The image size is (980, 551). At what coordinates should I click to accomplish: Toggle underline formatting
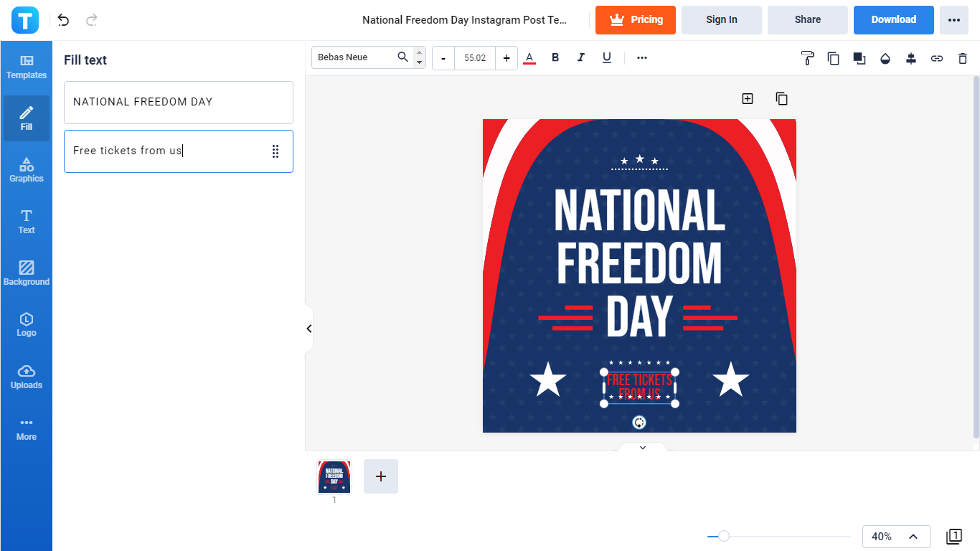(x=607, y=57)
